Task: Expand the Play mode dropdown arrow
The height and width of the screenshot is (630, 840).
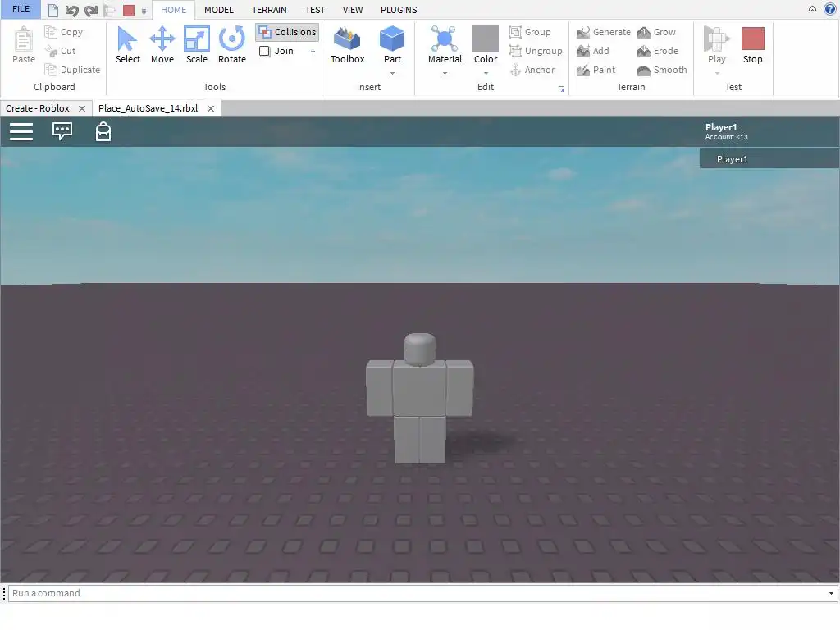Action: pyautogui.click(x=717, y=73)
